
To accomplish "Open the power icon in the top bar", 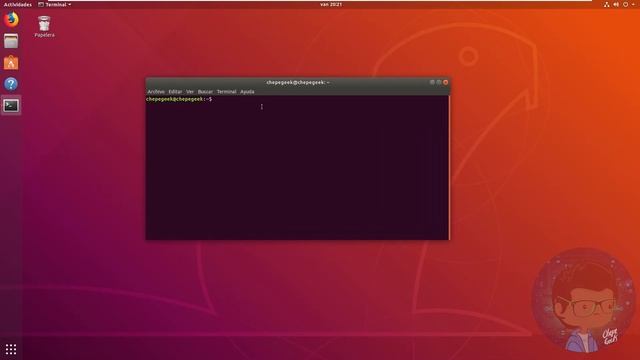I will [x=625, y=4].
